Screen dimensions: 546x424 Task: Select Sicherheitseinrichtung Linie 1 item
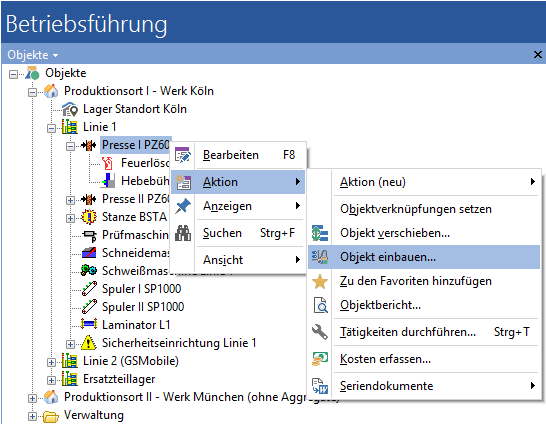click(179, 343)
